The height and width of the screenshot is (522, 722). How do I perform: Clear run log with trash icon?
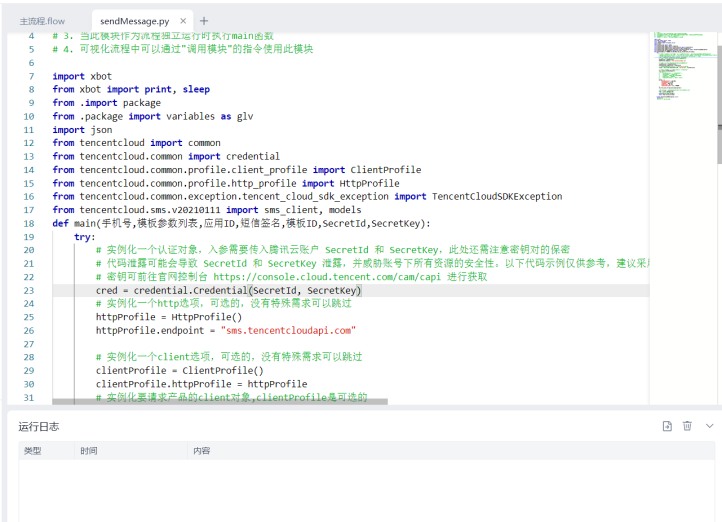click(687, 426)
